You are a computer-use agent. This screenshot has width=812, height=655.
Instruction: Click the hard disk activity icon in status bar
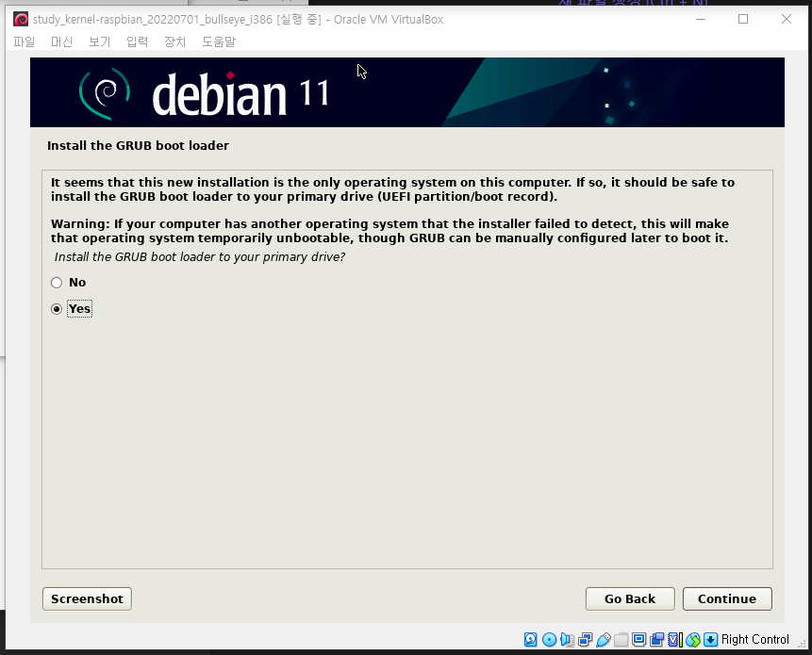(529, 640)
